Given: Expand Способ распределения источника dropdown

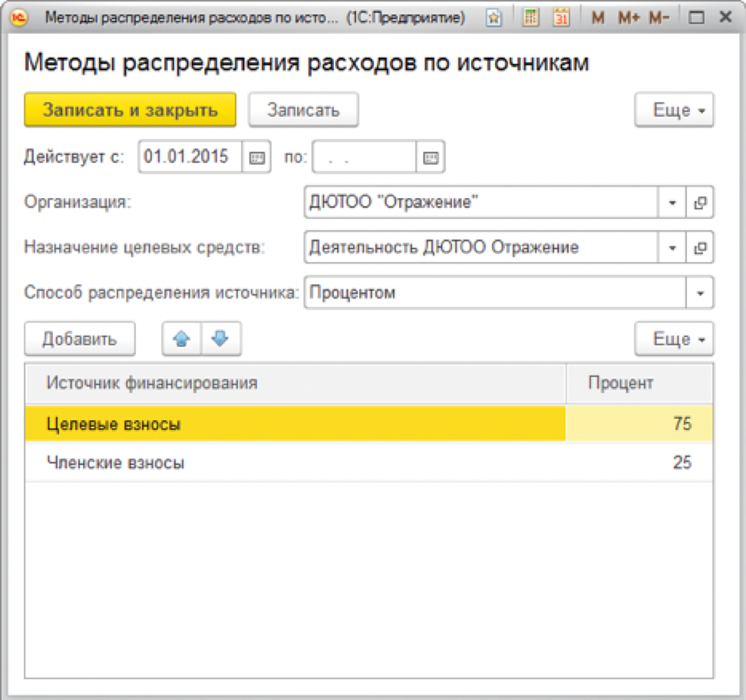Looking at the screenshot, I should (x=699, y=293).
